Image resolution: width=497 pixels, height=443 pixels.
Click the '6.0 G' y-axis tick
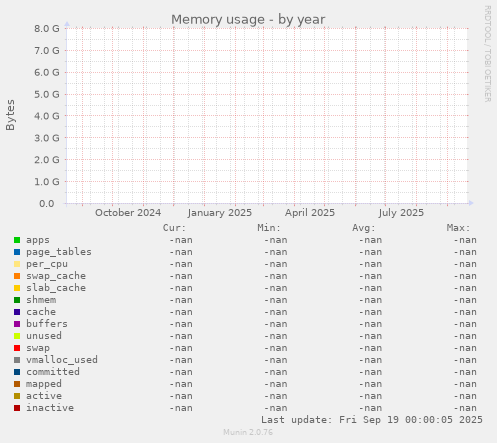click(x=47, y=72)
